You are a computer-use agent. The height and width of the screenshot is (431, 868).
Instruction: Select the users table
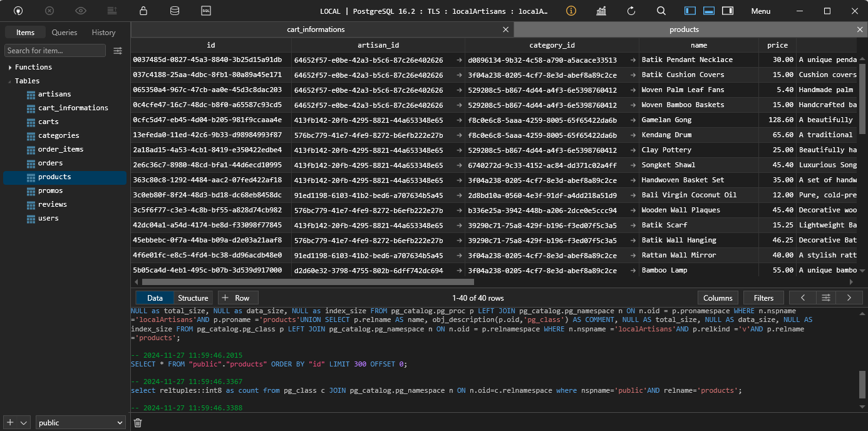(48, 218)
